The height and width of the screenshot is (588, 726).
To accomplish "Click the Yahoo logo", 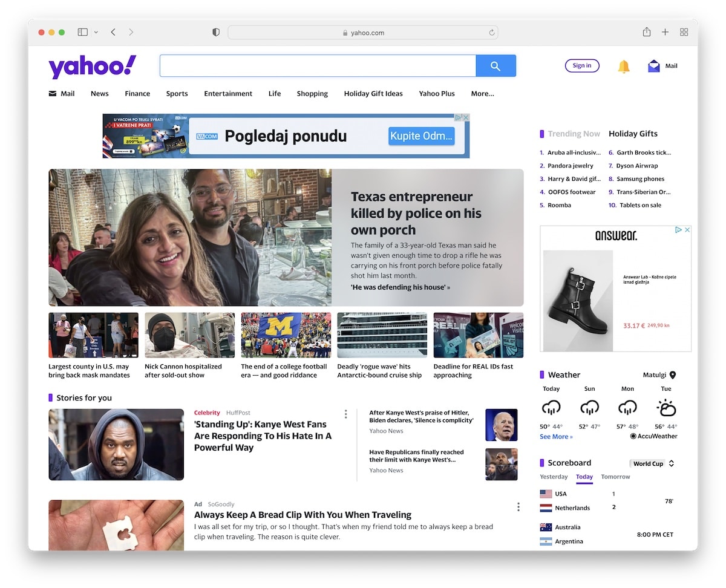I will click(91, 66).
